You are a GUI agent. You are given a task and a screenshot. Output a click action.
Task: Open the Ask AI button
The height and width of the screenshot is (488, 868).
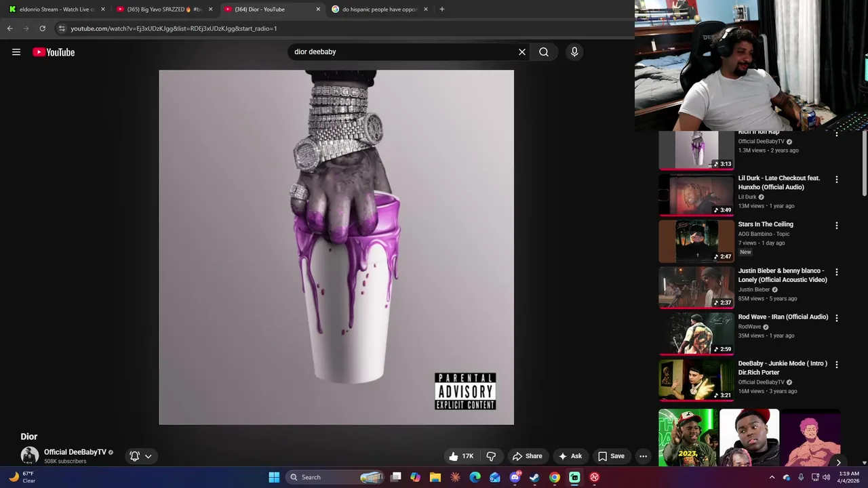(x=570, y=456)
